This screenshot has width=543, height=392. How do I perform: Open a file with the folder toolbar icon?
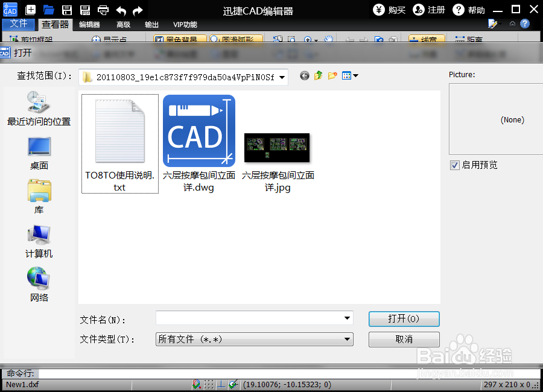(x=47, y=9)
